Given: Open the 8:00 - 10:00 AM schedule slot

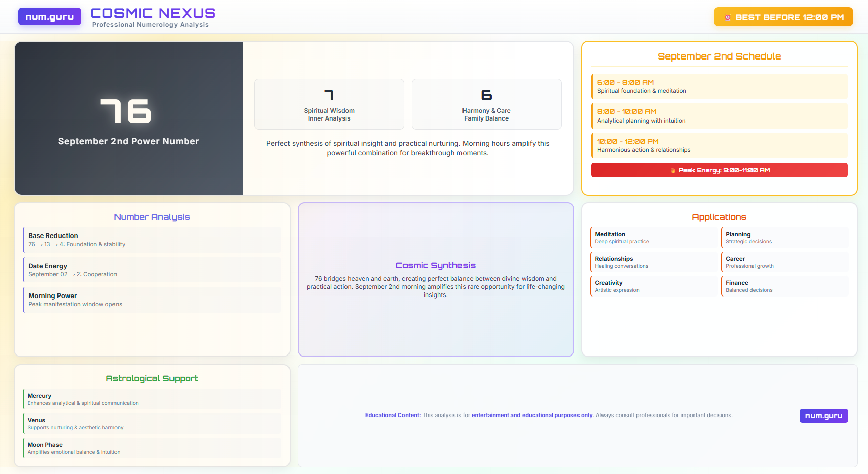Looking at the screenshot, I should 719,116.
